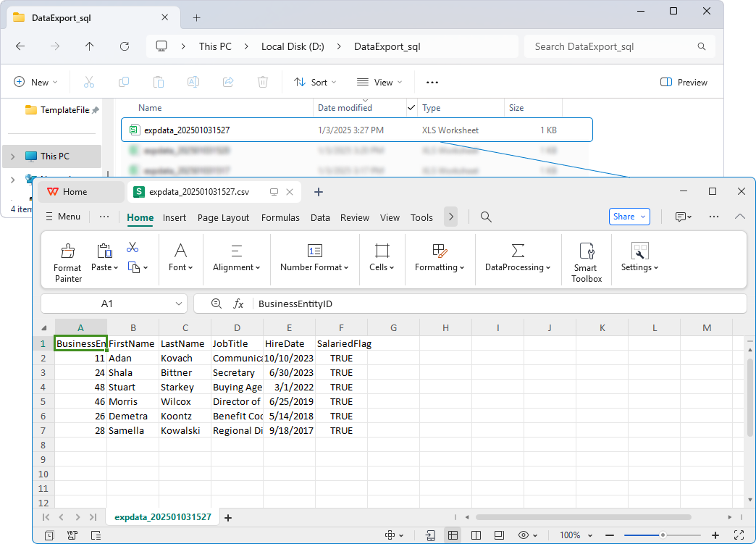Adjust the zoom slider handle
Image resolution: width=756 pixels, height=544 pixels.
pos(663,535)
